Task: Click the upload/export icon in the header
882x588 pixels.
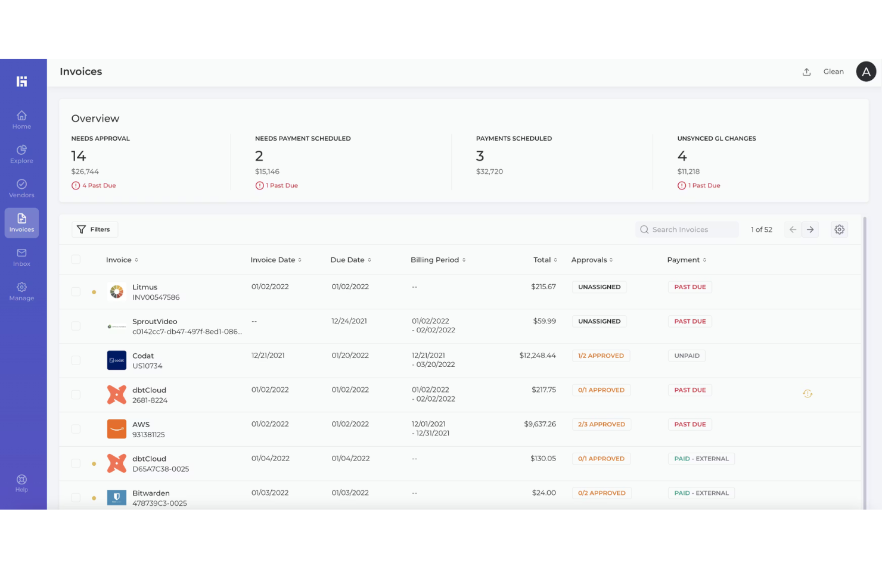Action: tap(806, 71)
